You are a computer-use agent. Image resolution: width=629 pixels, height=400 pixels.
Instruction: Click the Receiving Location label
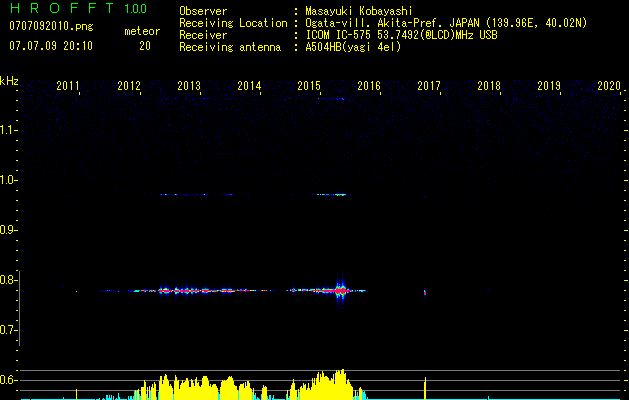pyautogui.click(x=233, y=23)
